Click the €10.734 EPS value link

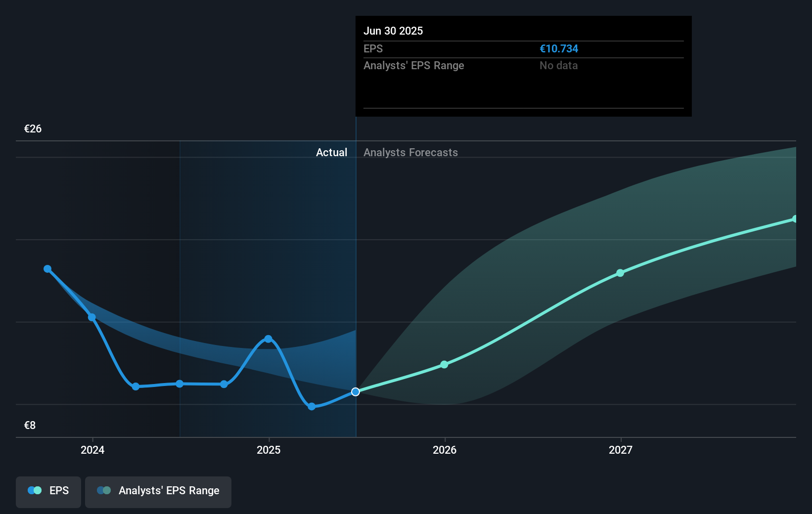[559, 48]
